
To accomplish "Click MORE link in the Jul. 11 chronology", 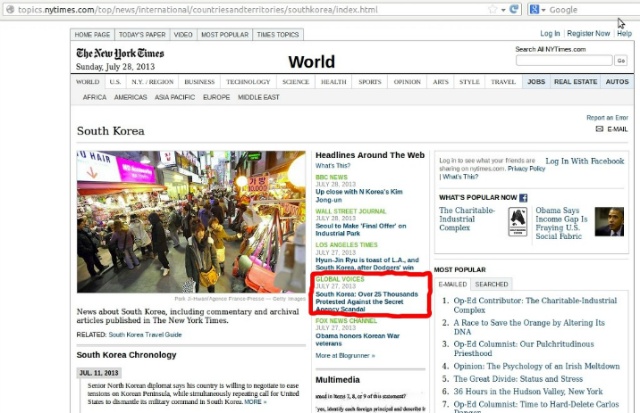I will tap(255, 402).
